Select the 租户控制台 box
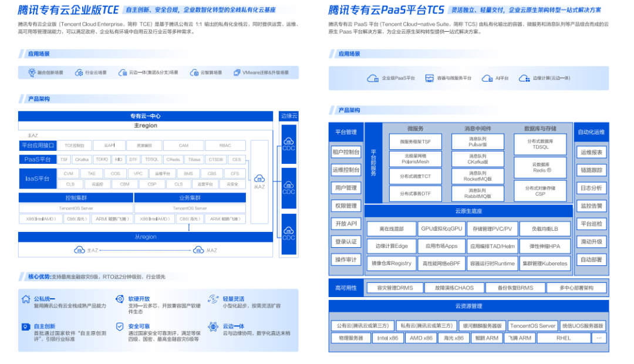The height and width of the screenshot is (364, 634). point(346,152)
